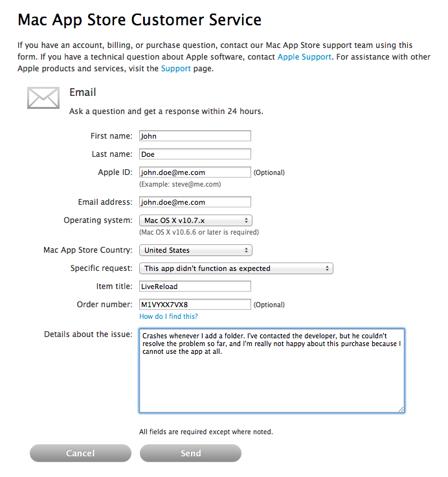448x477 pixels.
Task: Click the 'Details about the issue:' label
Action: (88, 334)
